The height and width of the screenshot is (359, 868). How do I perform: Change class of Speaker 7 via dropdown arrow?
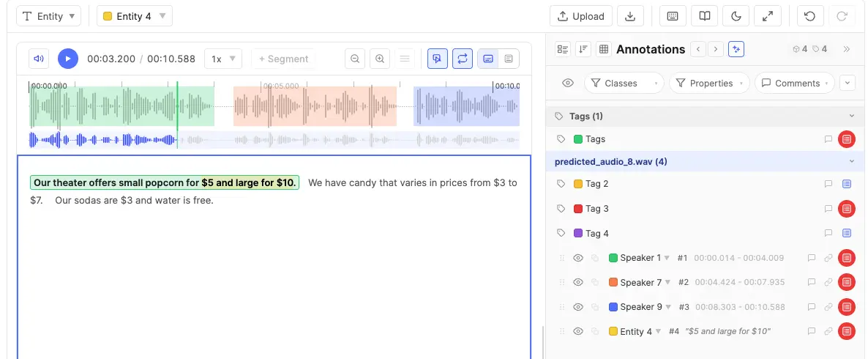(x=668, y=282)
